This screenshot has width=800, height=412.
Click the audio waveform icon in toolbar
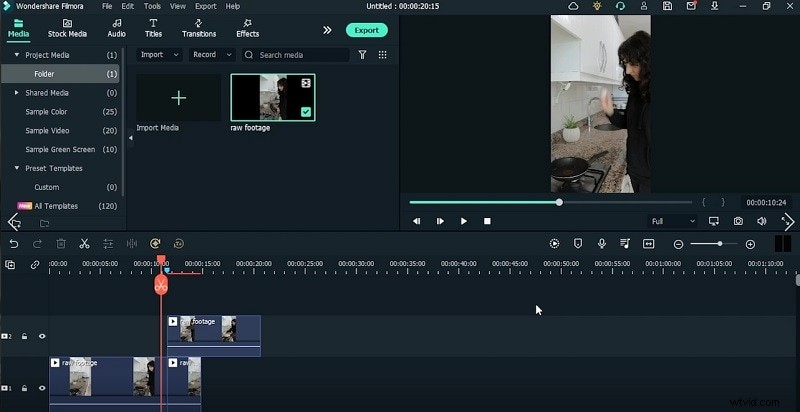[x=132, y=244]
